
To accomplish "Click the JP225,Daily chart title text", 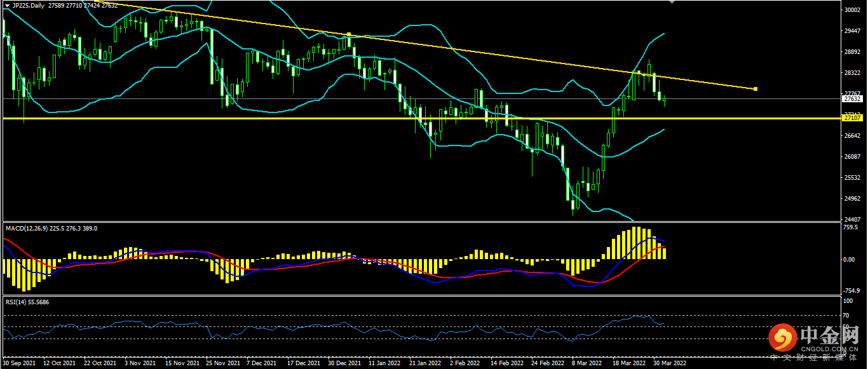I will pos(29,5).
